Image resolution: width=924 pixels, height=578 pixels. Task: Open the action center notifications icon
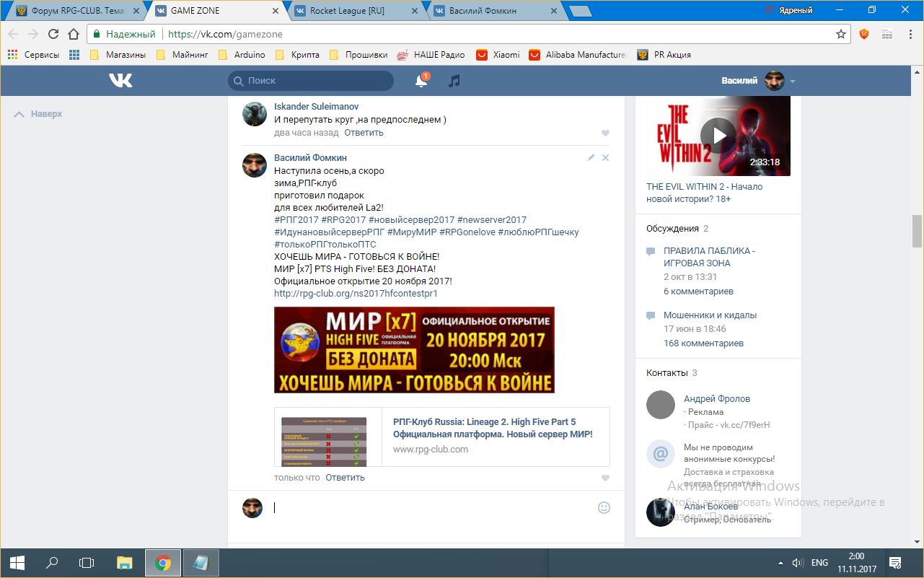click(x=895, y=563)
